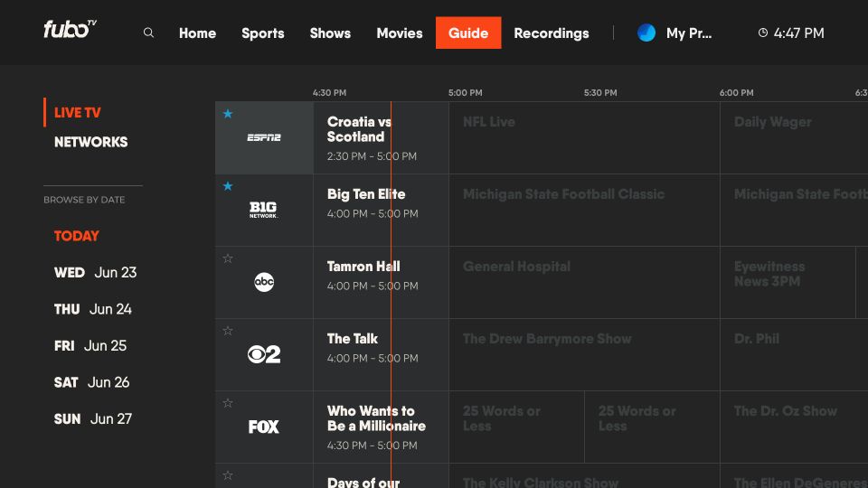
Task: Select the Daily Wager program
Action: (x=794, y=137)
